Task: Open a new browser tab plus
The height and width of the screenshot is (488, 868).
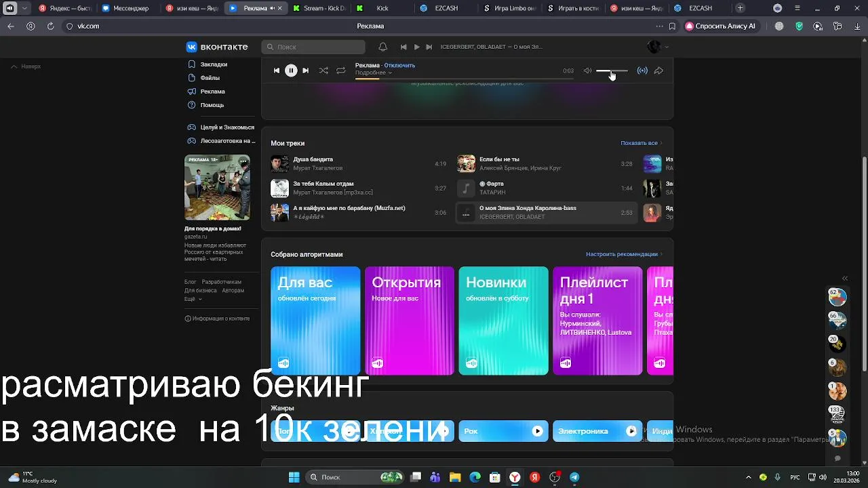Action: tap(741, 8)
